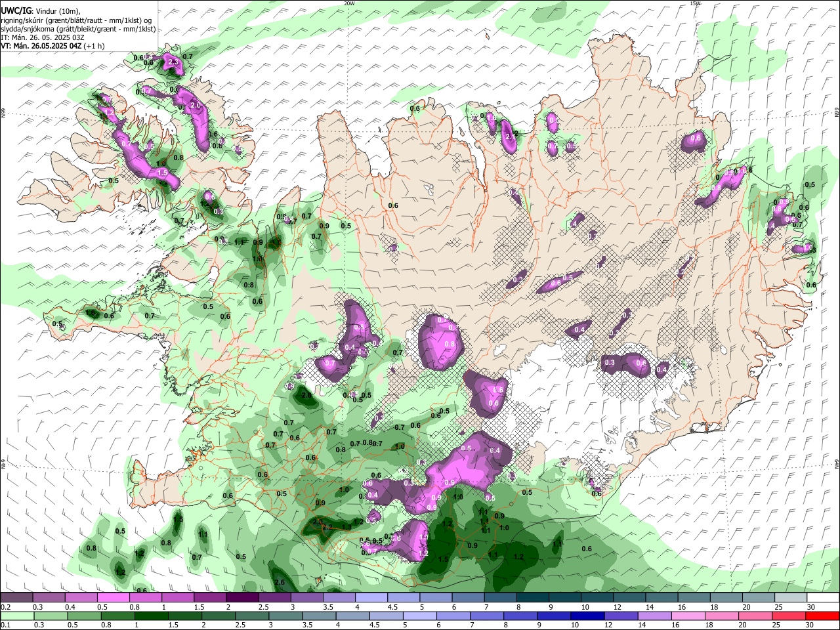Pick the light periwinkle 4 mm snow swatch
The width and height of the screenshot is (840, 630).
tap(371, 598)
